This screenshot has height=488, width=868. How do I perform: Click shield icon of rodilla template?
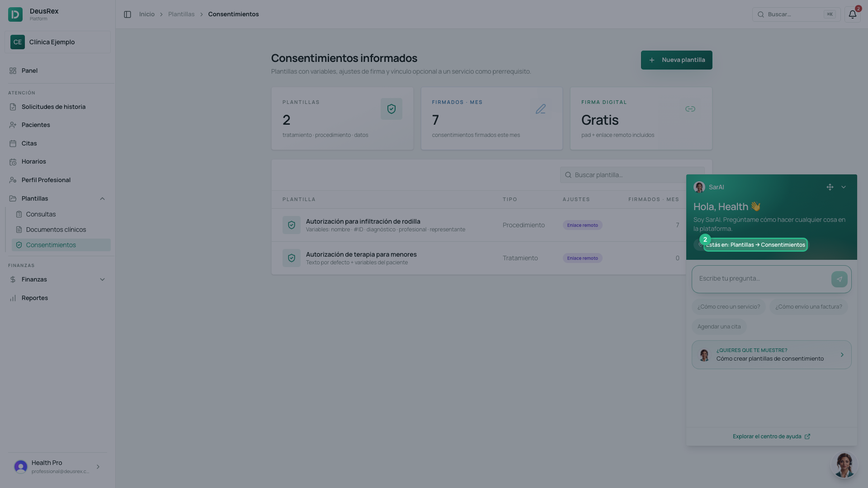pyautogui.click(x=292, y=225)
